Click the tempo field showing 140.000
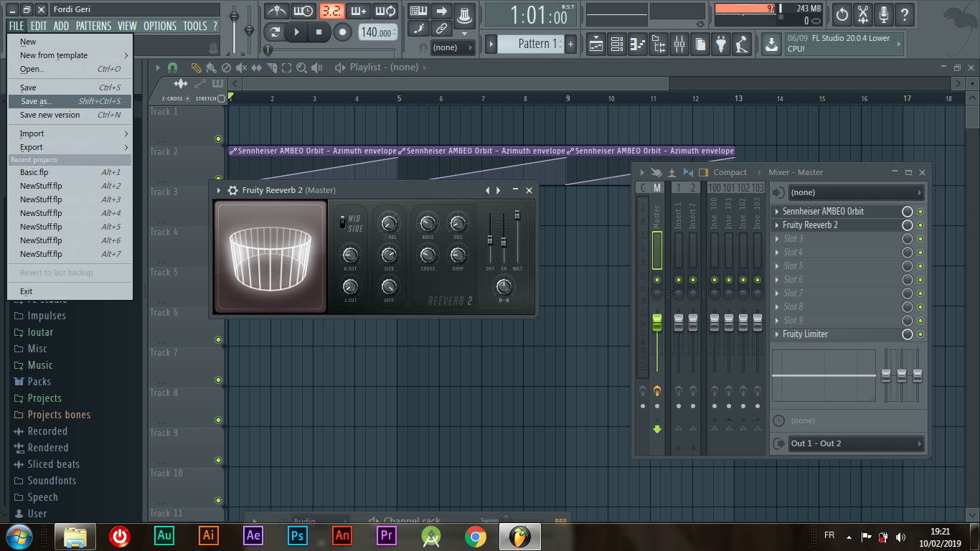The image size is (980, 551). 377,32
